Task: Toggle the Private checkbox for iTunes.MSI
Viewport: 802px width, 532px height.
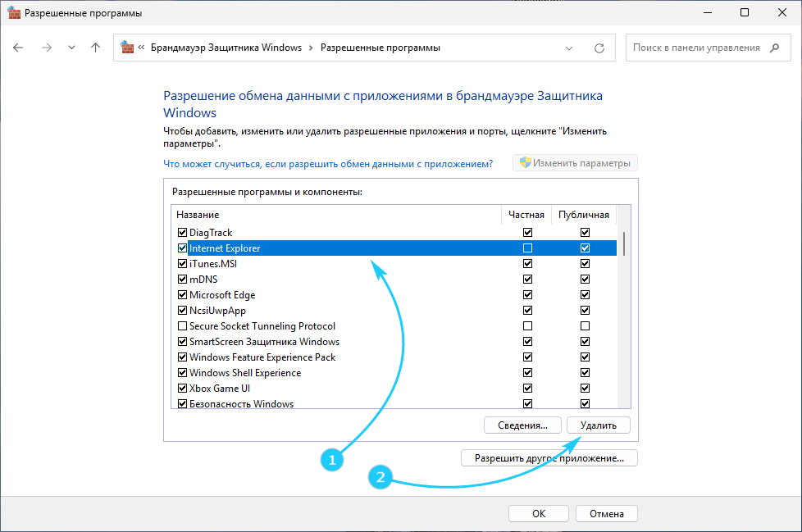Action: click(x=527, y=264)
